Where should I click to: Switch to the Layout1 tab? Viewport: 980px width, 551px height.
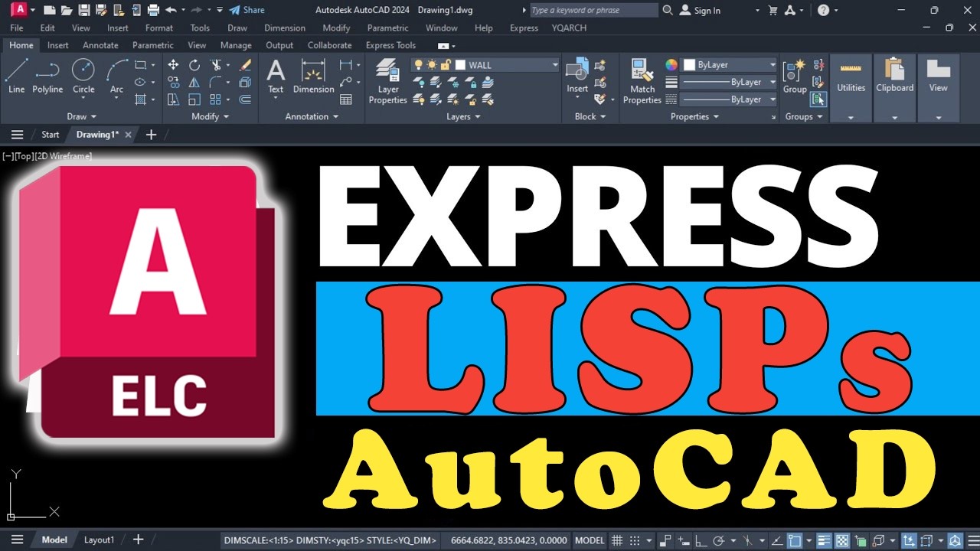point(99,540)
